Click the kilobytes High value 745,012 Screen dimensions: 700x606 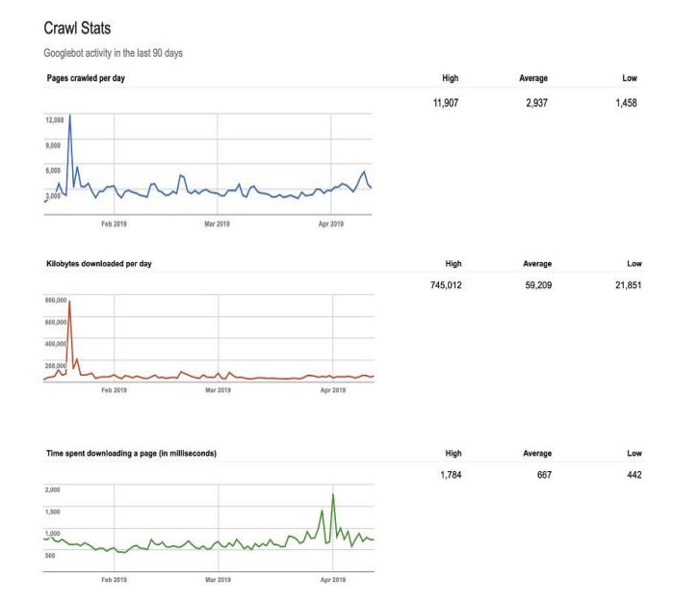coord(446,285)
